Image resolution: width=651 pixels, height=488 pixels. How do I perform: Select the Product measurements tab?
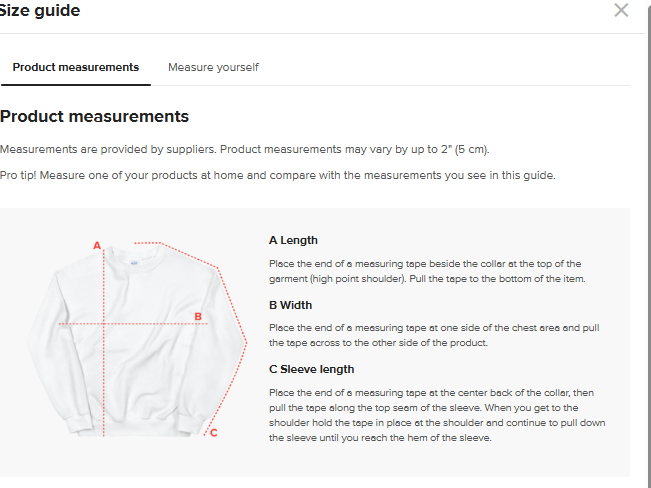coord(76,67)
